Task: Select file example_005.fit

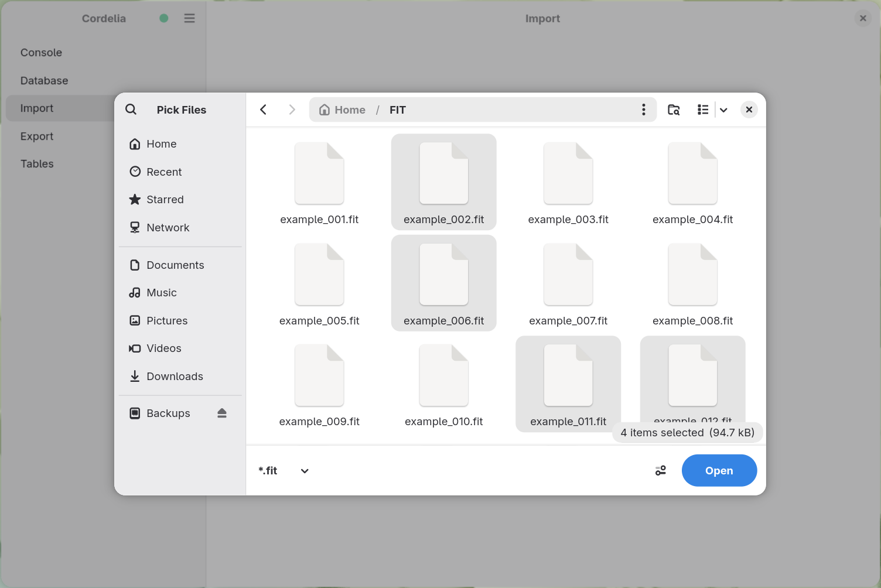Action: 319,283
